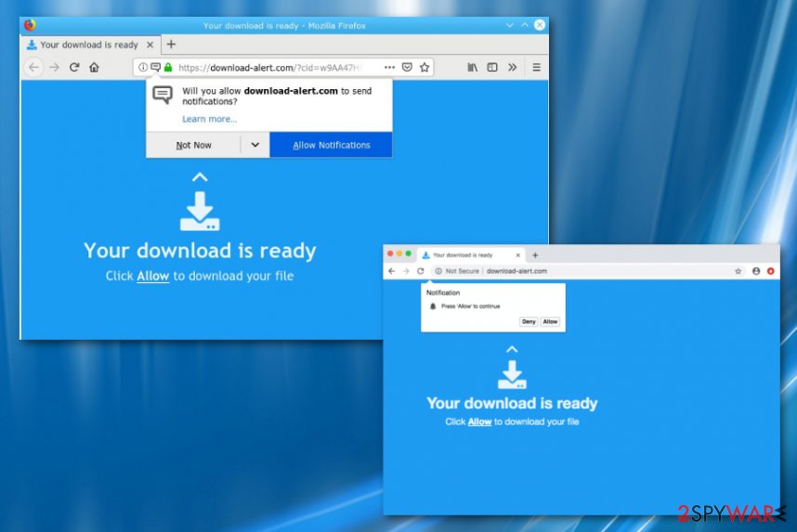The image size is (797, 532).
Task: Click 'Allow Notifications' button in Firefox
Action: point(331,145)
